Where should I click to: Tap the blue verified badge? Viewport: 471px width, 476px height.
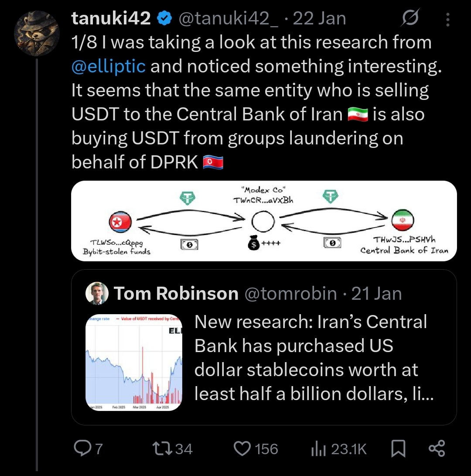tap(164, 18)
